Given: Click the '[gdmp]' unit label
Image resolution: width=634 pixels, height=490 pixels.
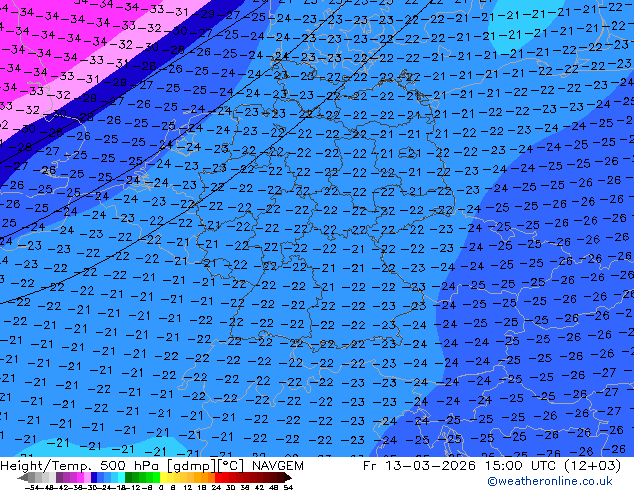Looking at the screenshot, I should (191, 466).
